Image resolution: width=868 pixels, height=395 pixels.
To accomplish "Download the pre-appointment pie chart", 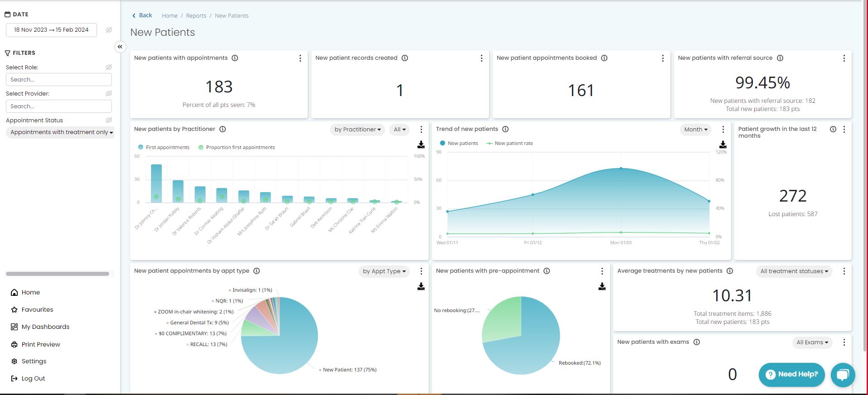I will click(x=601, y=286).
